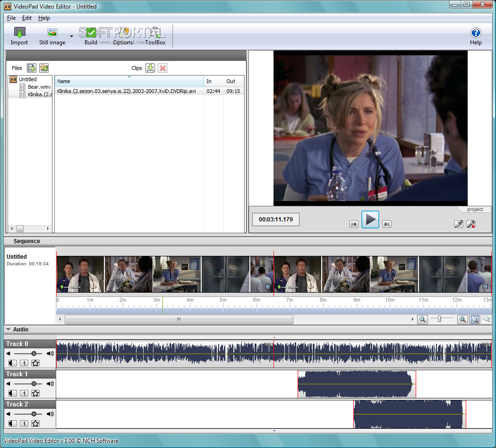
Task: Click the split/cut tool icon under the preview
Action: click(458, 224)
